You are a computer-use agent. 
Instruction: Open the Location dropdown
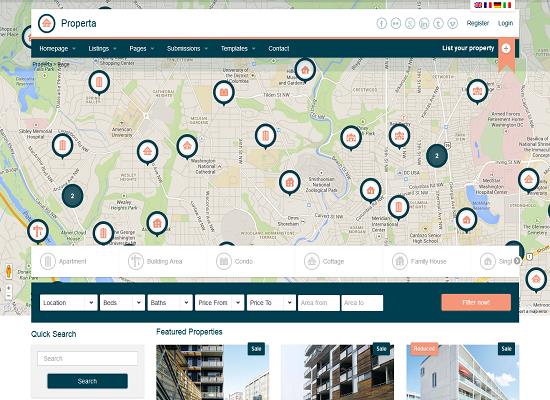click(69, 303)
